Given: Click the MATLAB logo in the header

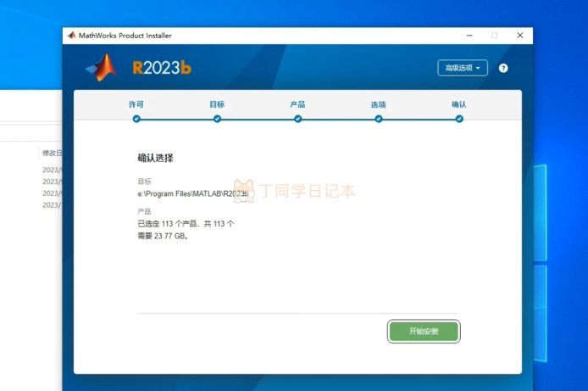Looking at the screenshot, I should point(102,68).
